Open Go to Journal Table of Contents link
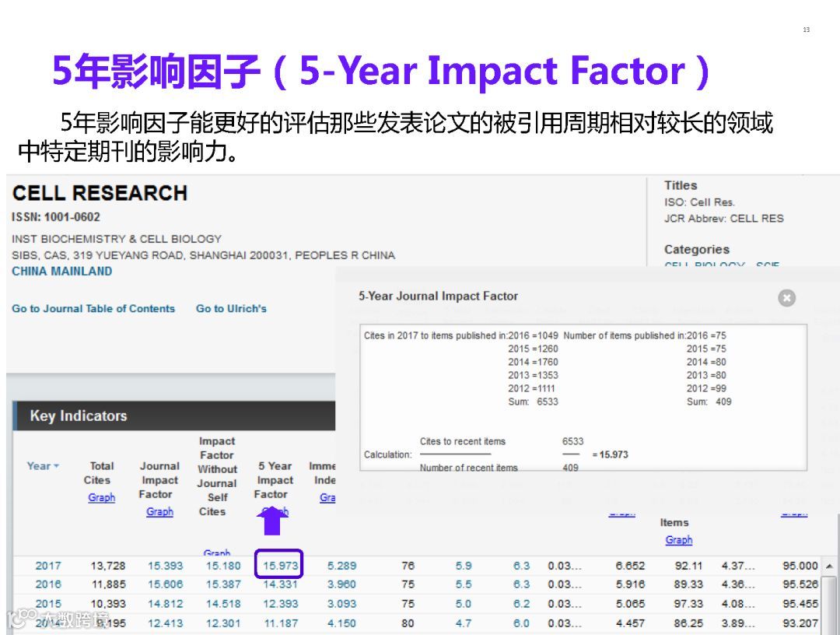The height and width of the screenshot is (635, 840). pos(93,309)
